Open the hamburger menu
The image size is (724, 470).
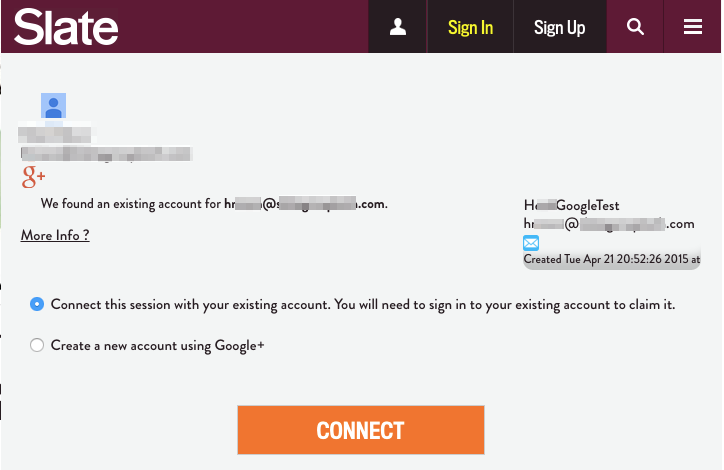[x=693, y=27]
